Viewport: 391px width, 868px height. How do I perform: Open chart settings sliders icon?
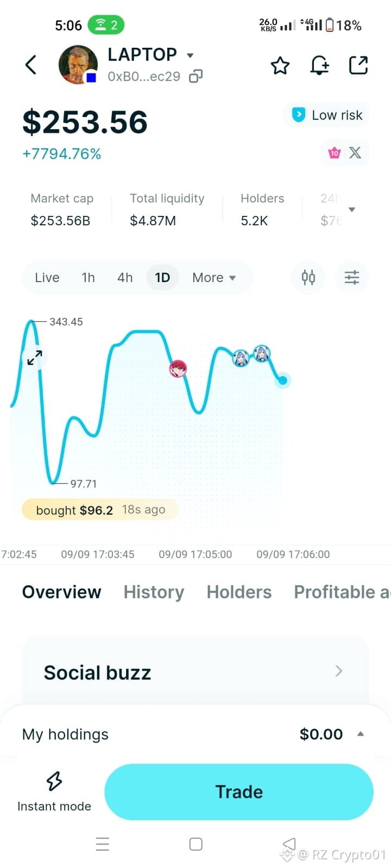pyautogui.click(x=352, y=277)
